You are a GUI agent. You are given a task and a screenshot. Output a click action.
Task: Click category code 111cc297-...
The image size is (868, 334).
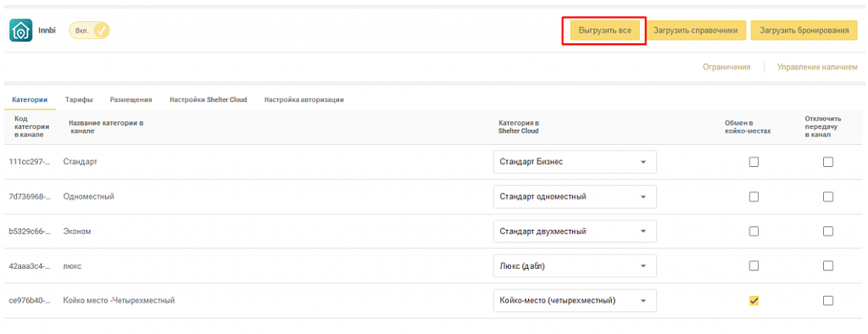click(x=30, y=162)
